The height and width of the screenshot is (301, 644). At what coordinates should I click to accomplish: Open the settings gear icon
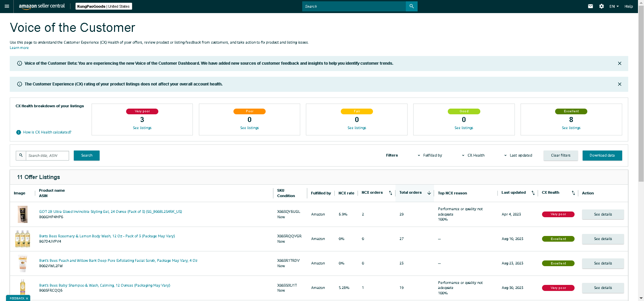click(601, 6)
